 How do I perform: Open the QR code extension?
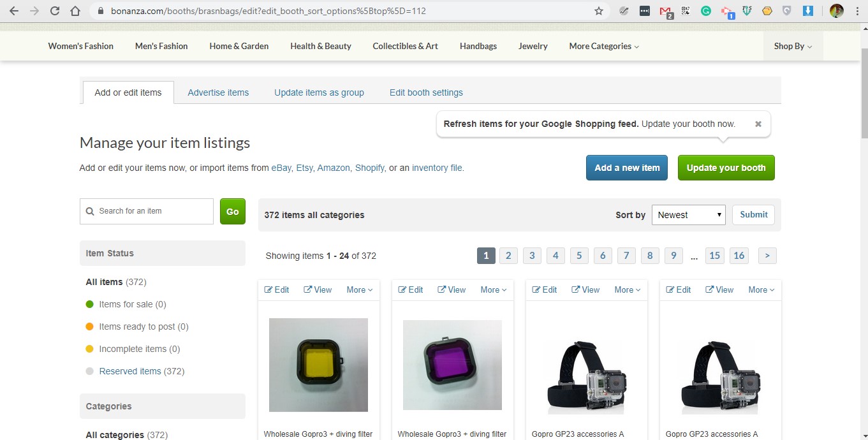(686, 11)
